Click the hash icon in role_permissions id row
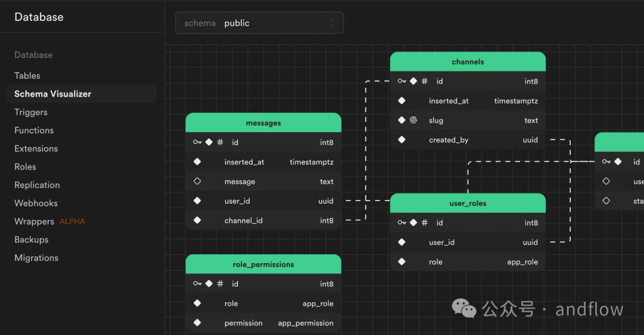The width and height of the screenshot is (644, 335). click(x=220, y=284)
